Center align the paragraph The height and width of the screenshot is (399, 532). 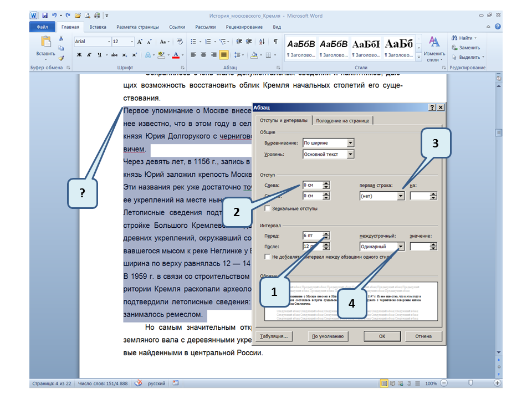click(x=204, y=55)
